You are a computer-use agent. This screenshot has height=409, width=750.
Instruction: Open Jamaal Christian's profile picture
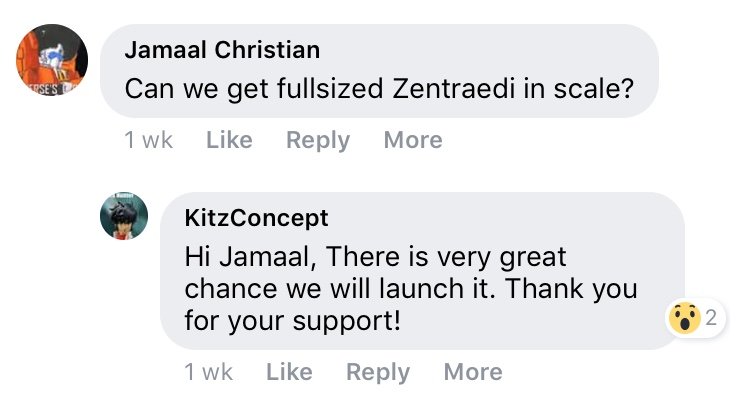(x=52, y=60)
